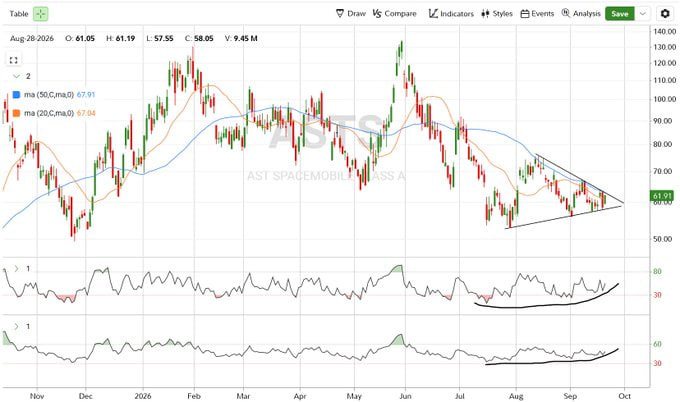Click the closing price value 58.05
Image resolution: width=680 pixels, height=402 pixels.
pyautogui.click(x=204, y=38)
